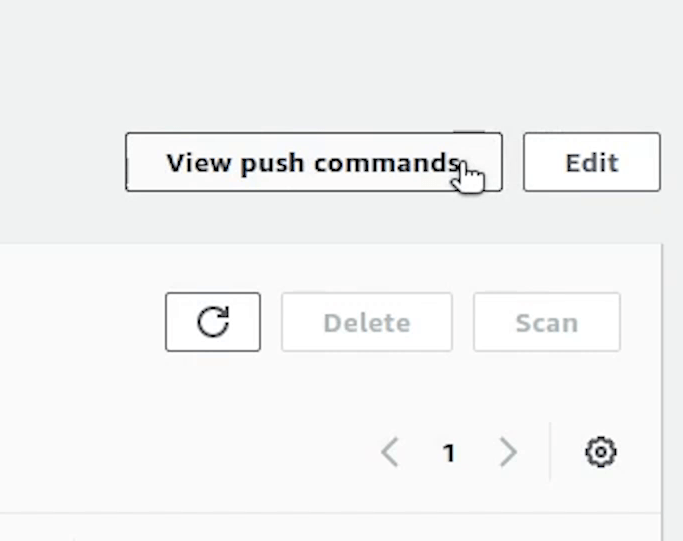Image resolution: width=683 pixels, height=541 pixels.
Task: Open the gear preferences for the table
Action: pos(600,452)
